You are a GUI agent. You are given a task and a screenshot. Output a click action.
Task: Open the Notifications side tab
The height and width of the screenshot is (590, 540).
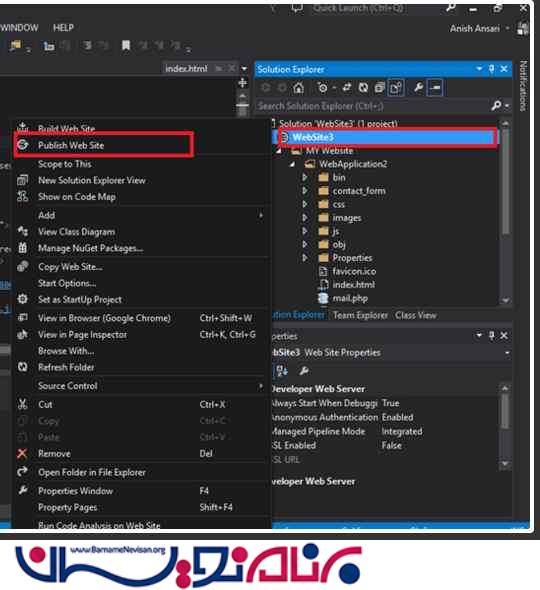pos(522,85)
